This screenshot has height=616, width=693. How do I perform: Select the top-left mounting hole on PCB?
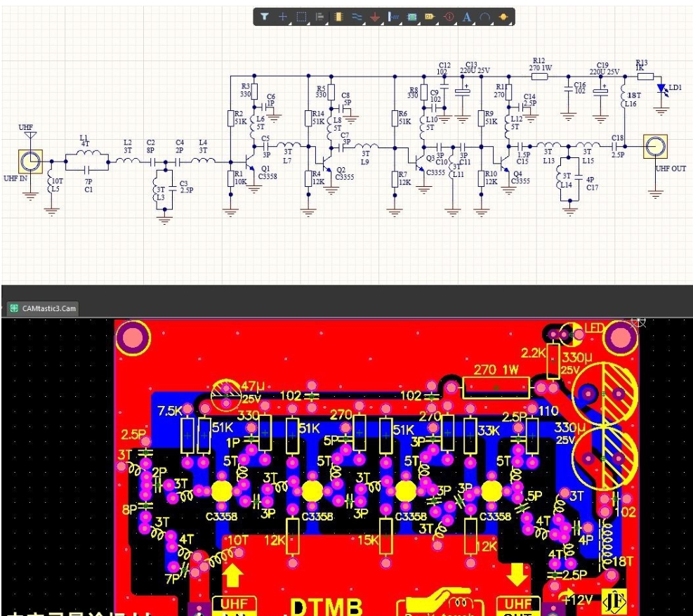(131, 338)
